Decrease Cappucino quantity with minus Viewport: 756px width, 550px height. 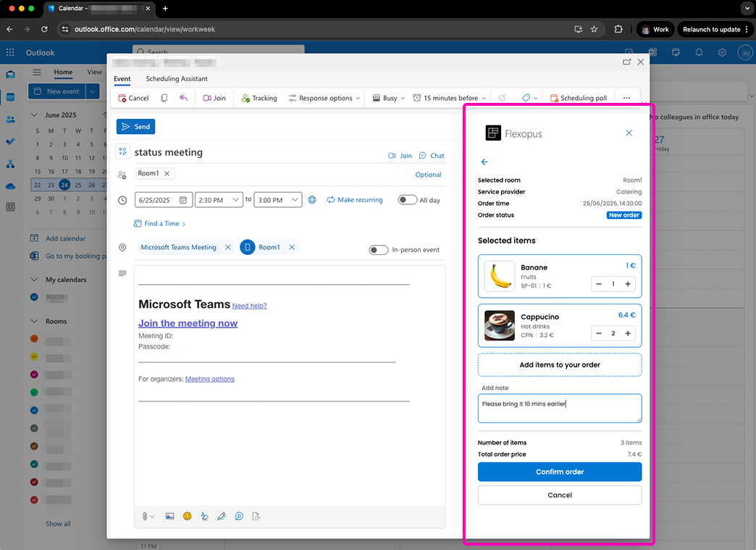tap(599, 333)
